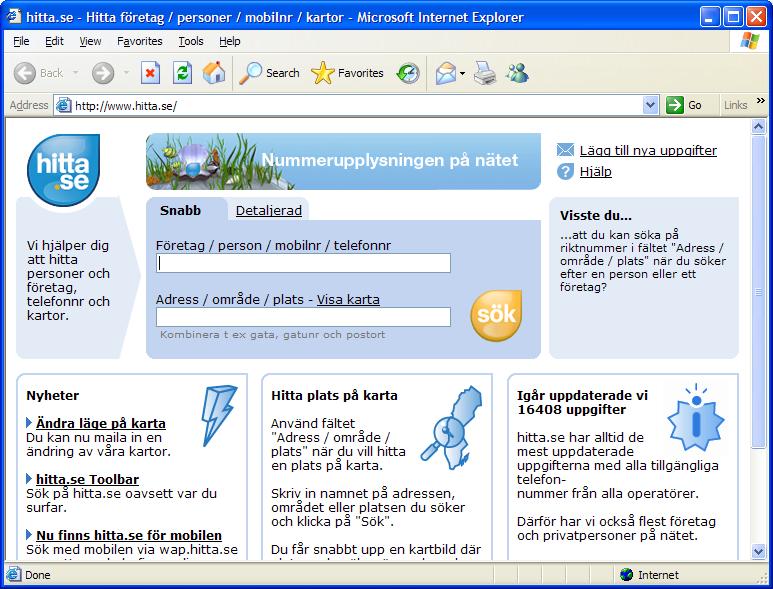Click the vertical scrollbar thumb
This screenshot has width=773, height=589.
point(758,292)
